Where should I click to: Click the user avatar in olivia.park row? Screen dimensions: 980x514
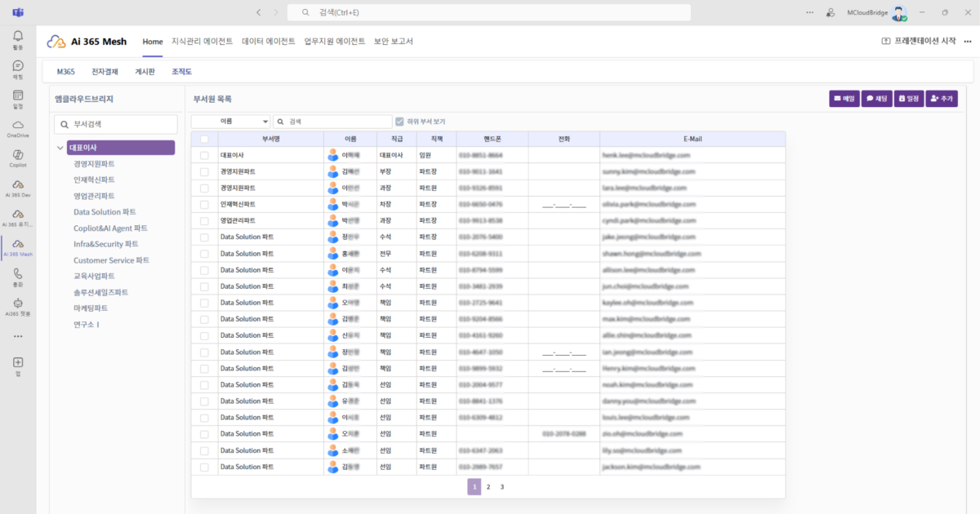[332, 204]
